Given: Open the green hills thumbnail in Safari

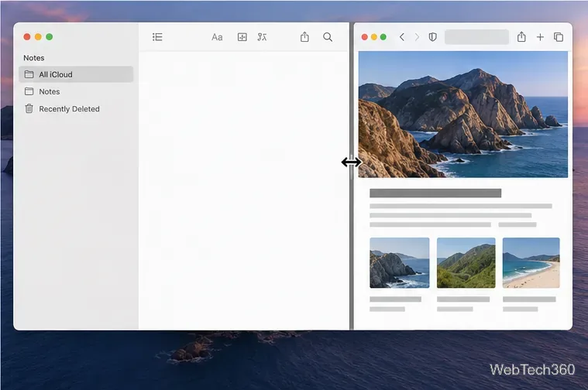Looking at the screenshot, I should 466,262.
